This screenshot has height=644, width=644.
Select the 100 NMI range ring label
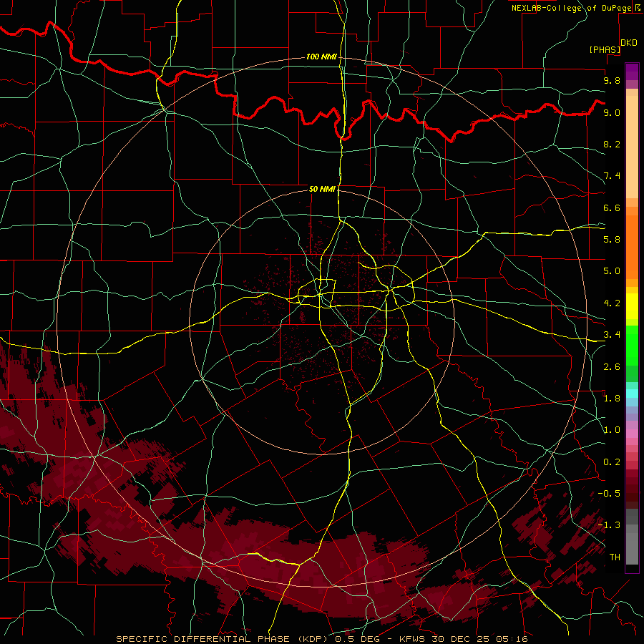tap(321, 57)
